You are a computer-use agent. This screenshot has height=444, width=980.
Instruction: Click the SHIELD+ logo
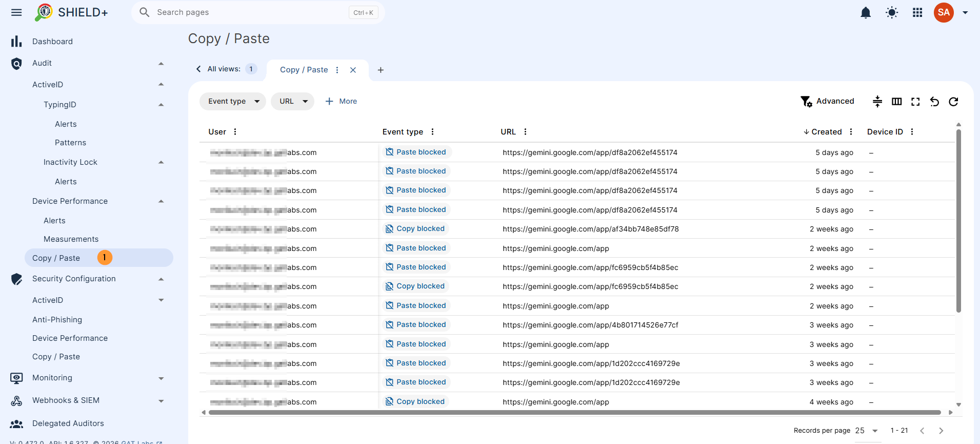tap(71, 12)
